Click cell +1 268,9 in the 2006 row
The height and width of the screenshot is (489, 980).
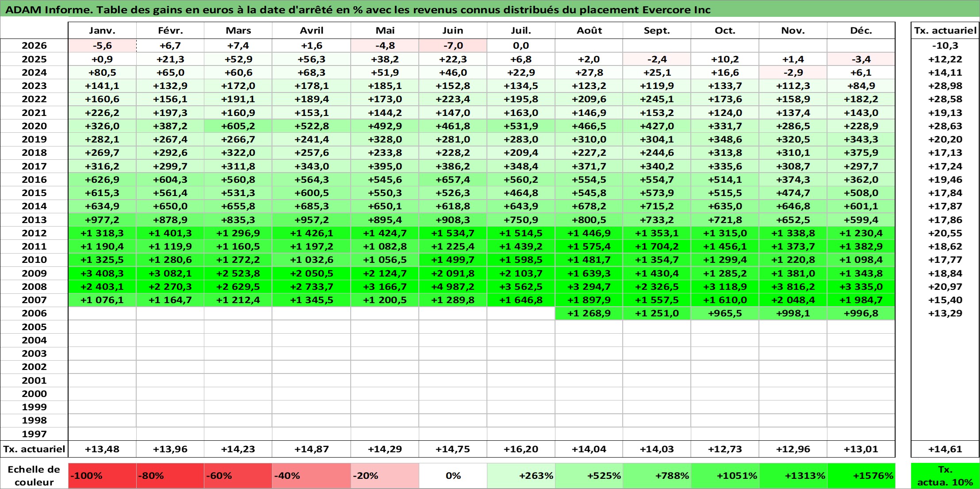point(589,313)
